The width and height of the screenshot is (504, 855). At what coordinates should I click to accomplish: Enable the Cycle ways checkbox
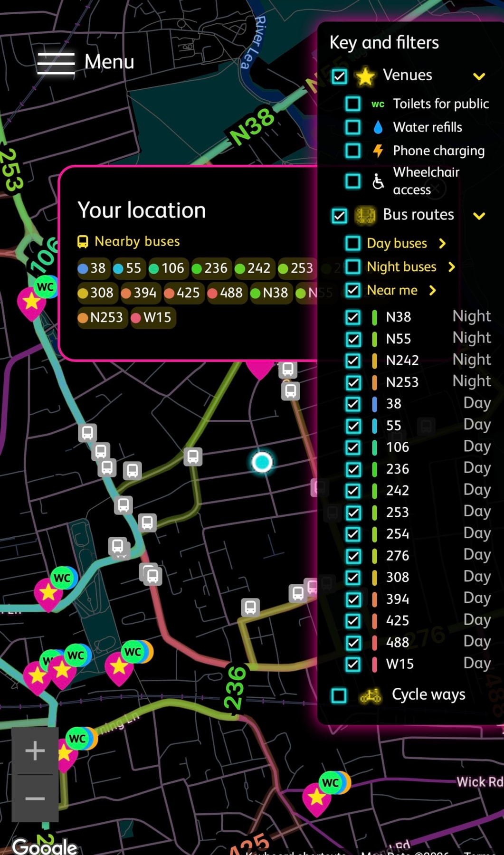pos(339,695)
